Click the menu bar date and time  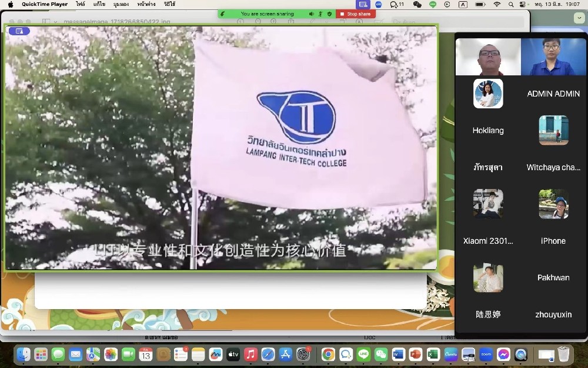coord(557,5)
